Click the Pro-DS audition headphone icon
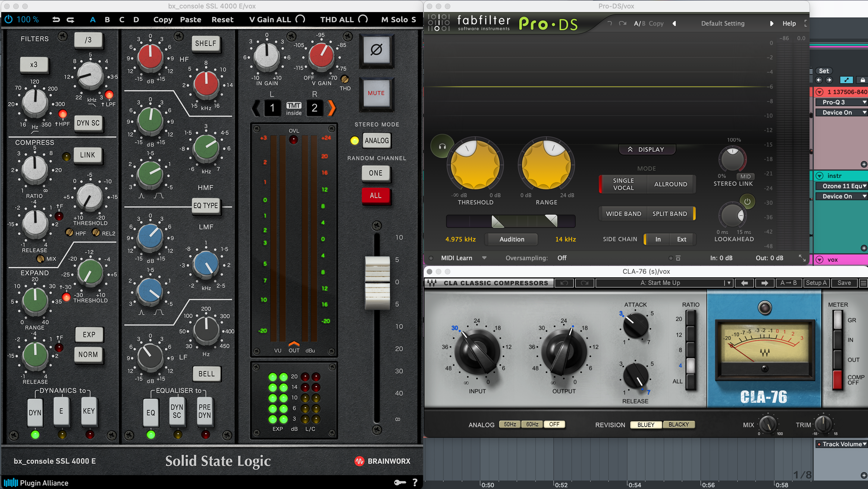 [x=442, y=146]
